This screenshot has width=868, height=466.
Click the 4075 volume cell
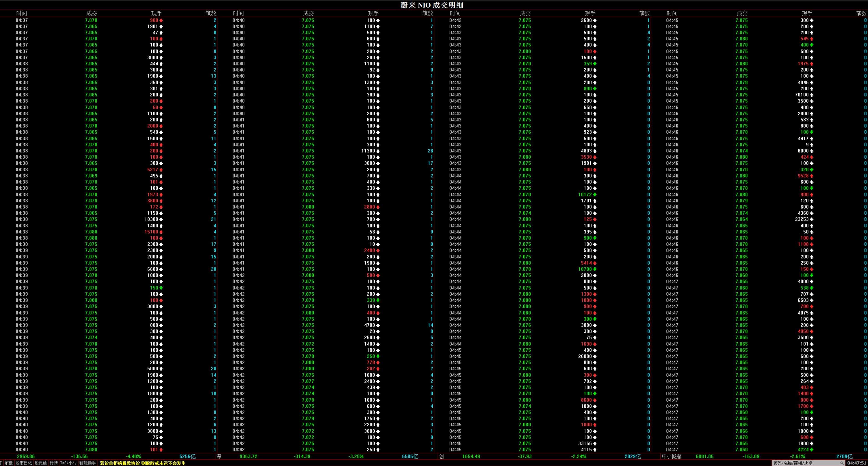coord(805,313)
